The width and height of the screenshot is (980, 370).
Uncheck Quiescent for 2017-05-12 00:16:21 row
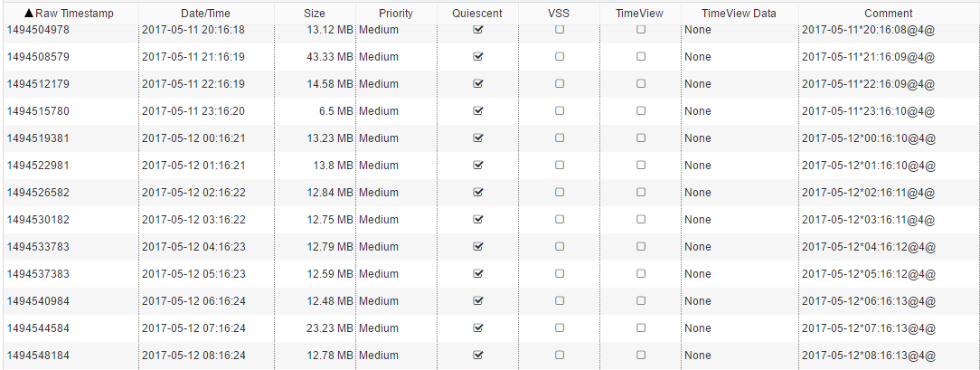(x=478, y=138)
